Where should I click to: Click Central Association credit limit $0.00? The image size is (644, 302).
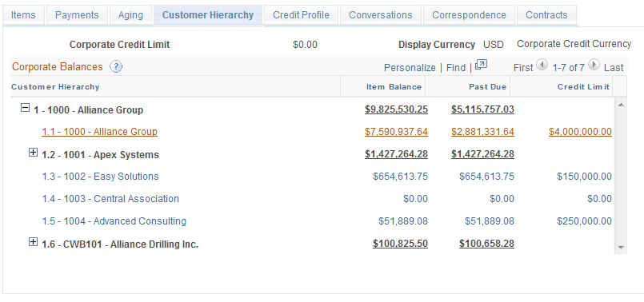coord(599,199)
